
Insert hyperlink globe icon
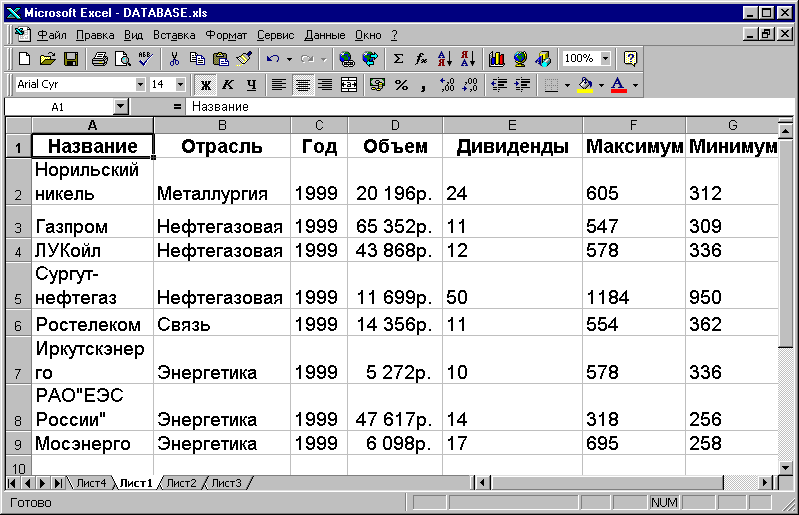[x=347, y=59]
